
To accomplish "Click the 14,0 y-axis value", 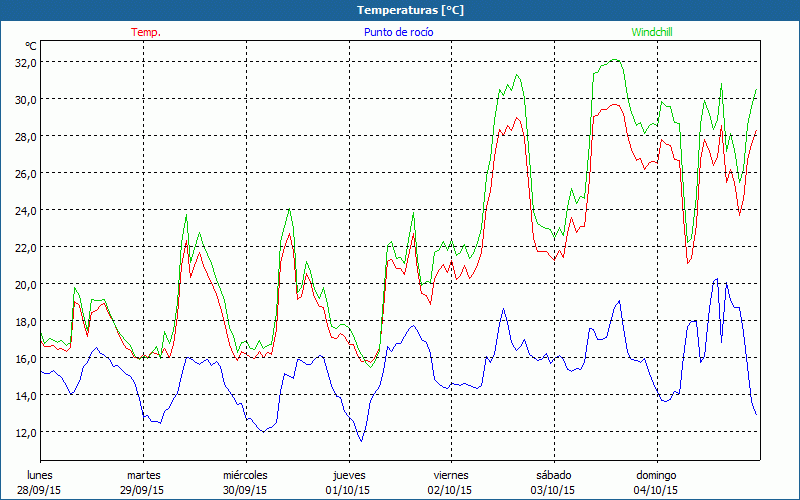I will [x=25, y=395].
